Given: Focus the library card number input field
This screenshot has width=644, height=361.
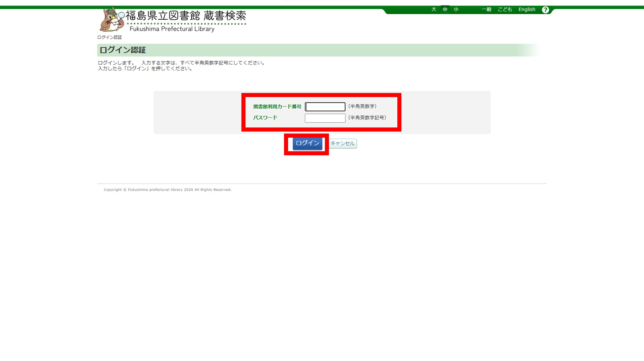Looking at the screenshot, I should tap(325, 106).
